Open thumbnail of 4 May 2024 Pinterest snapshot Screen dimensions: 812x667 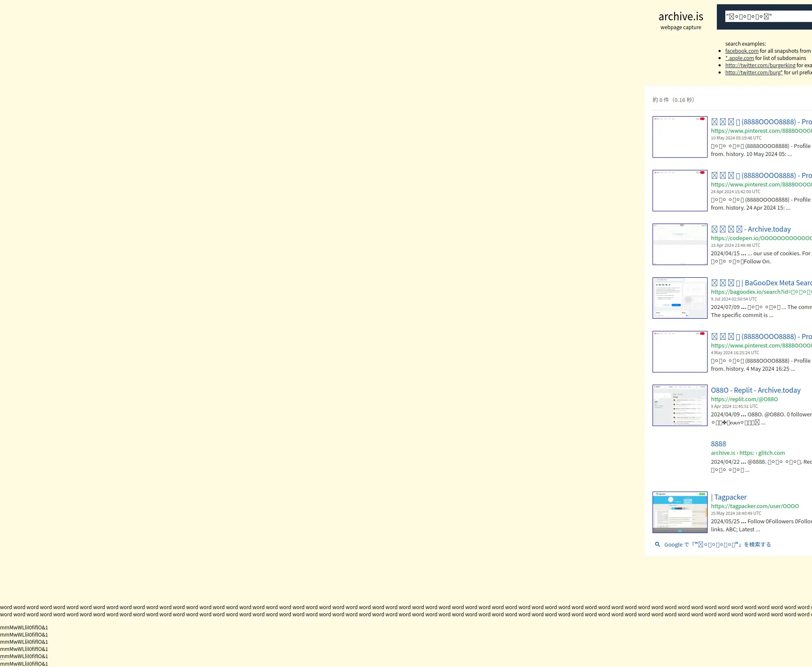pyautogui.click(x=680, y=352)
